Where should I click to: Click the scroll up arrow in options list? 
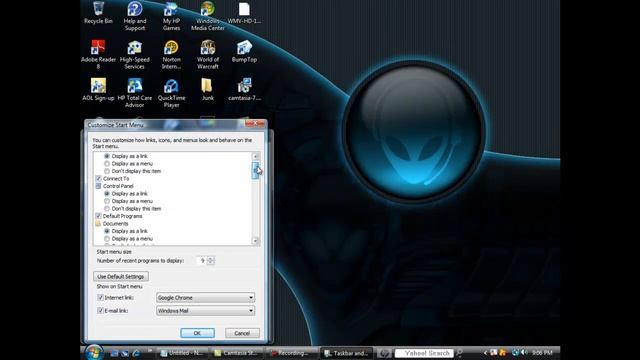click(x=256, y=156)
